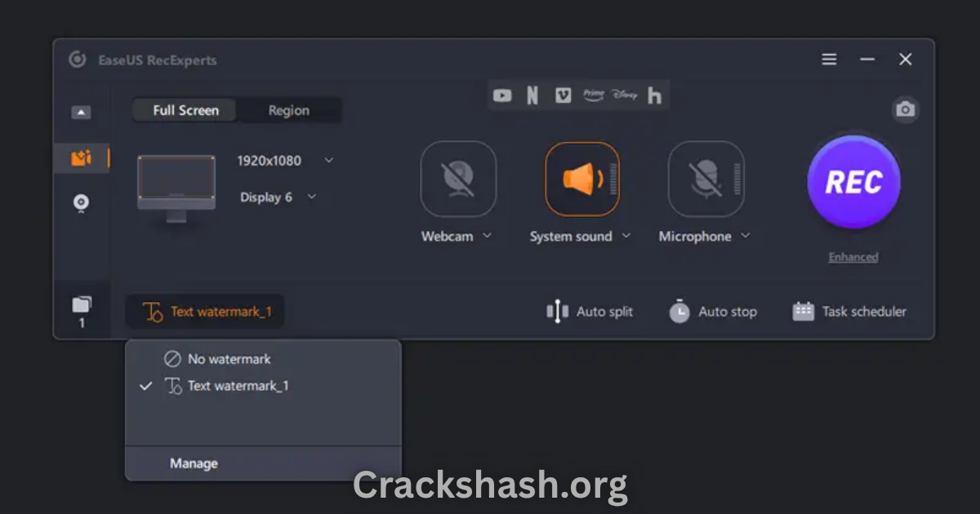Click the EaseUS RecExperts logo icon
Viewport: 980px width, 514px height.
point(78,60)
